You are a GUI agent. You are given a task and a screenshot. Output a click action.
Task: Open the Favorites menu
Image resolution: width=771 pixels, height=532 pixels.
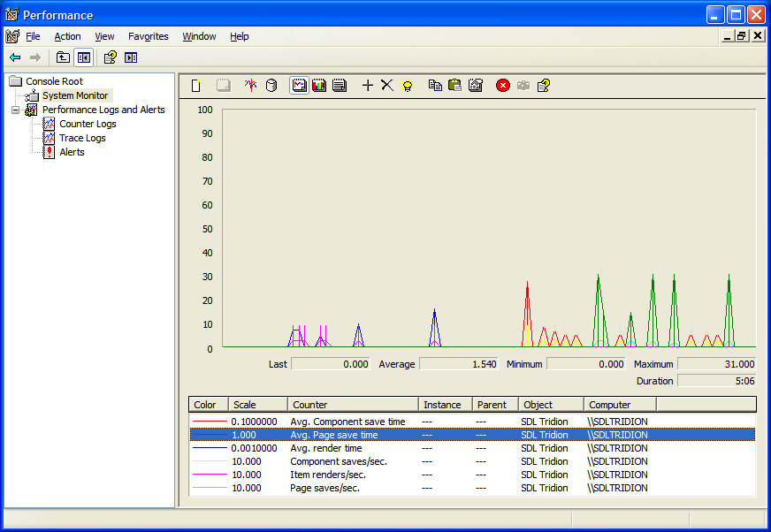click(x=148, y=36)
